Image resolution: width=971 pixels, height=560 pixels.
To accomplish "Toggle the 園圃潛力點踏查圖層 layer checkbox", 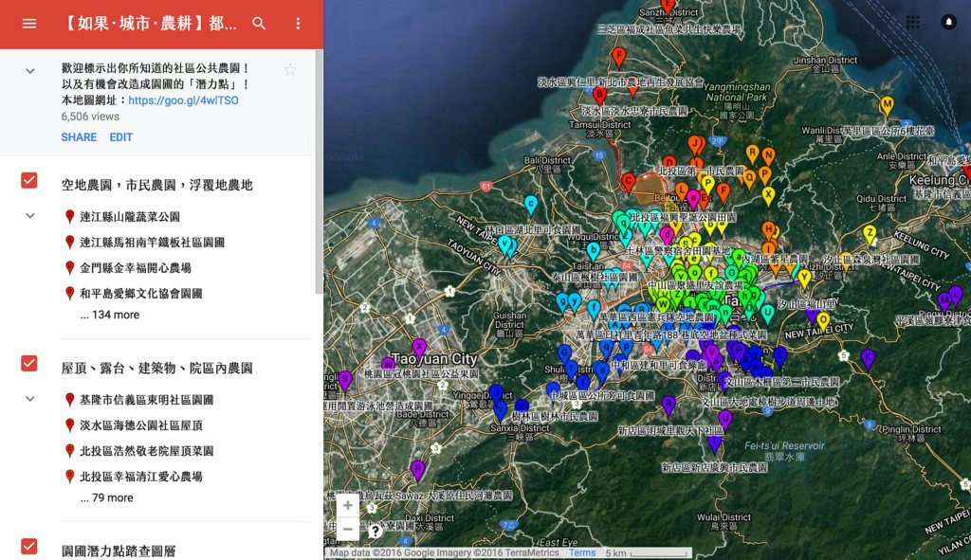I will 29,547.
